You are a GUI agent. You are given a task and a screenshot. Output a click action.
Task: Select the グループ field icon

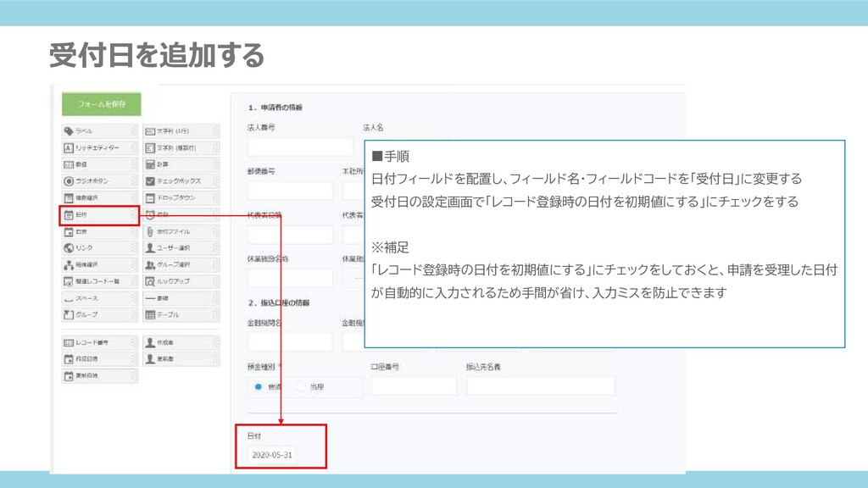point(69,314)
